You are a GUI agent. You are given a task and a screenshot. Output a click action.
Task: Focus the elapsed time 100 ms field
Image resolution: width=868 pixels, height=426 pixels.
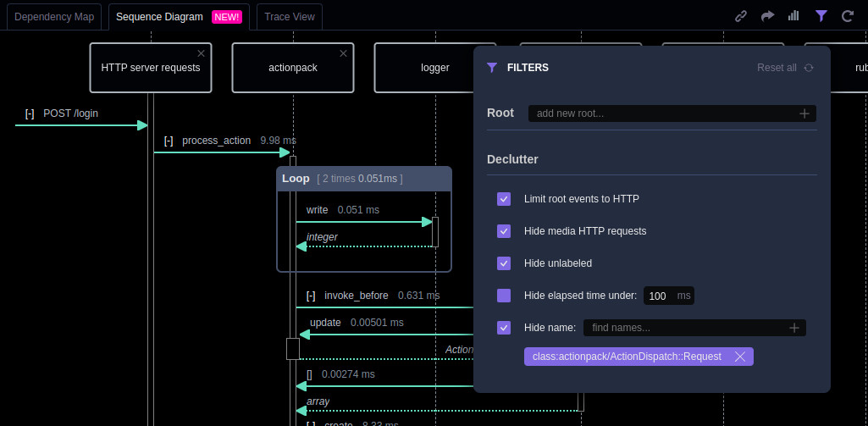(669, 296)
